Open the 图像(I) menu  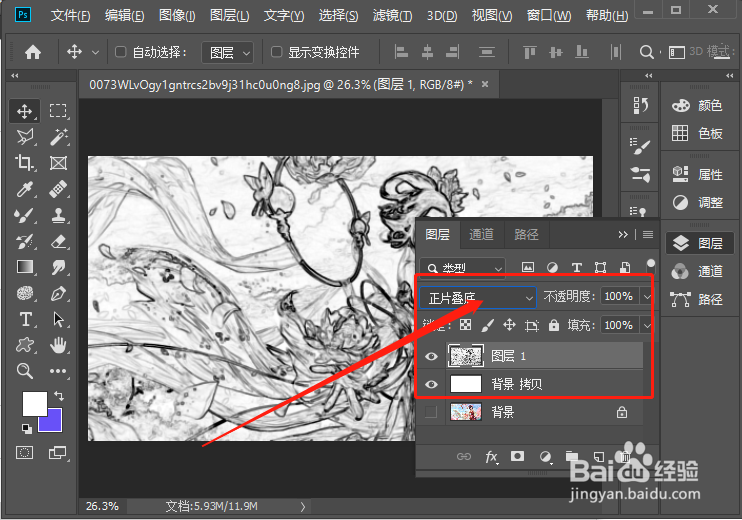(x=177, y=16)
